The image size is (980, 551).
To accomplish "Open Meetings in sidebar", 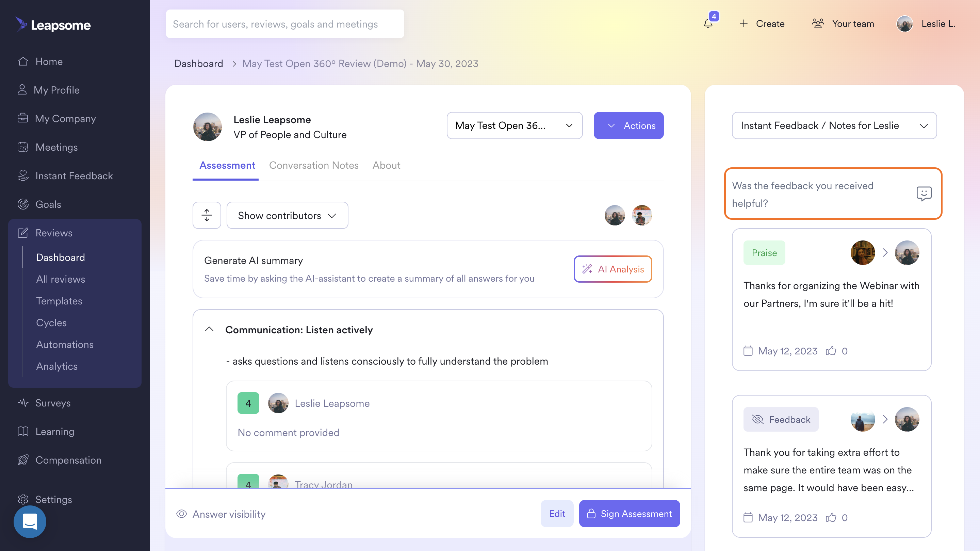I will 47,147.
